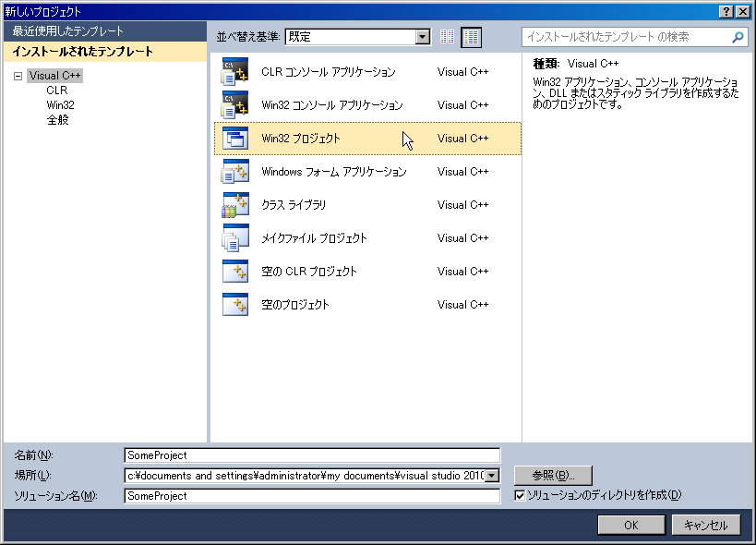Click the 参照 browse button

pyautogui.click(x=552, y=475)
